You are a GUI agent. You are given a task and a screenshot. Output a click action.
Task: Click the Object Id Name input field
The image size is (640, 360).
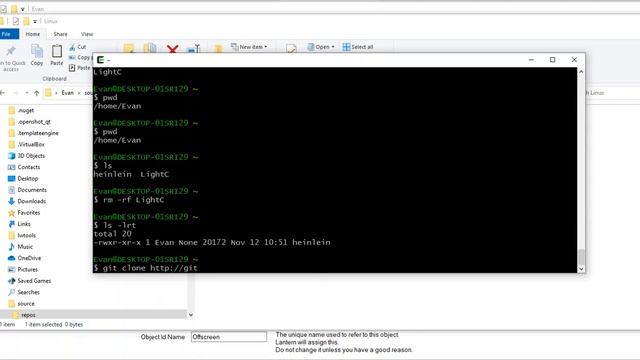(229, 337)
